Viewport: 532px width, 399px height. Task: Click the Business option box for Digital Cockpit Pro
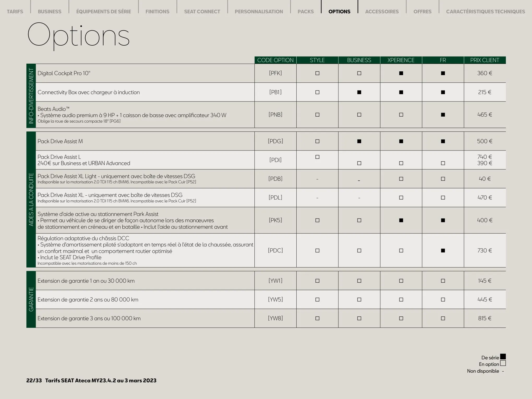pos(359,73)
